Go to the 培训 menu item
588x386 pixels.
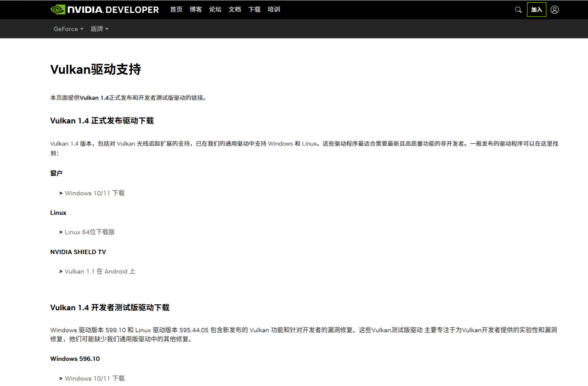click(274, 9)
